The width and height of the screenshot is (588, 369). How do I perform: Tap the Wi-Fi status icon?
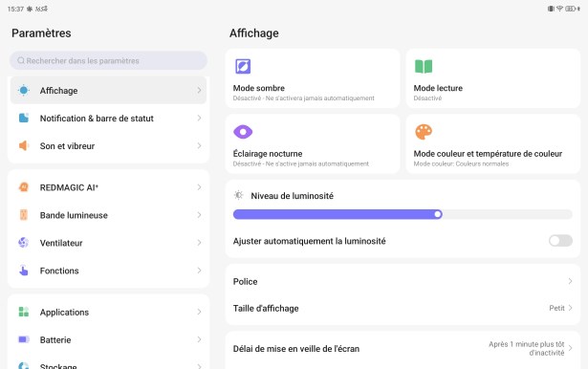click(x=559, y=9)
